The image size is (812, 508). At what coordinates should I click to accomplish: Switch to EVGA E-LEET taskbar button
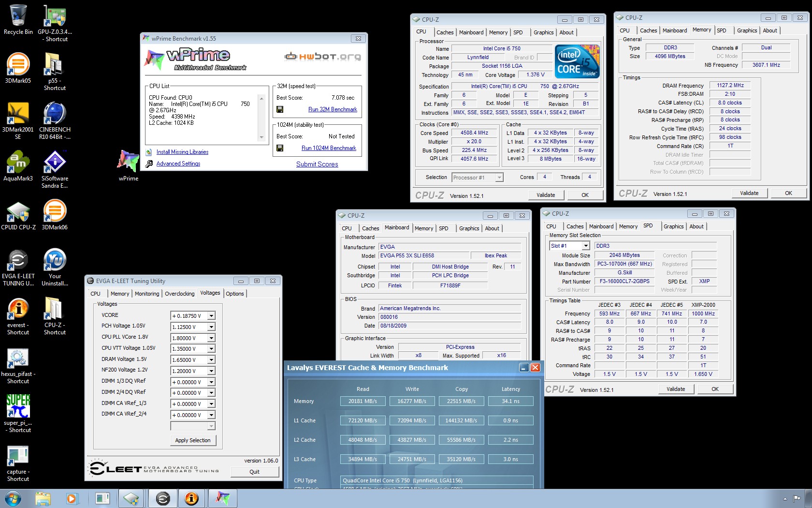[x=163, y=498]
